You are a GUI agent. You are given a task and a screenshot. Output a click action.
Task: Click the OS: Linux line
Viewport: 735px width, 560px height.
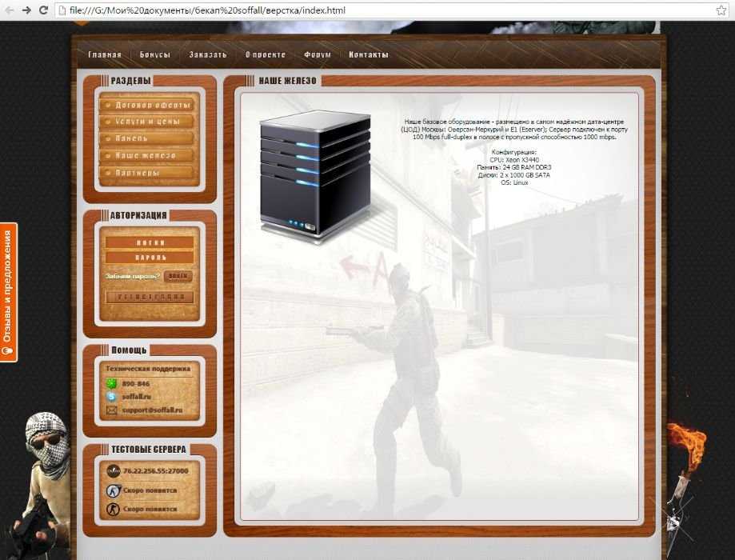click(514, 182)
